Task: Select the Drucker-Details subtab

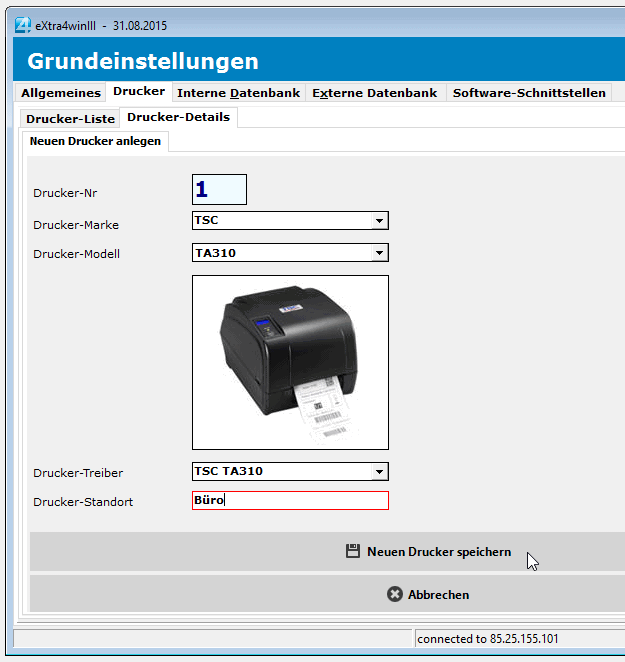Action: tap(178, 117)
